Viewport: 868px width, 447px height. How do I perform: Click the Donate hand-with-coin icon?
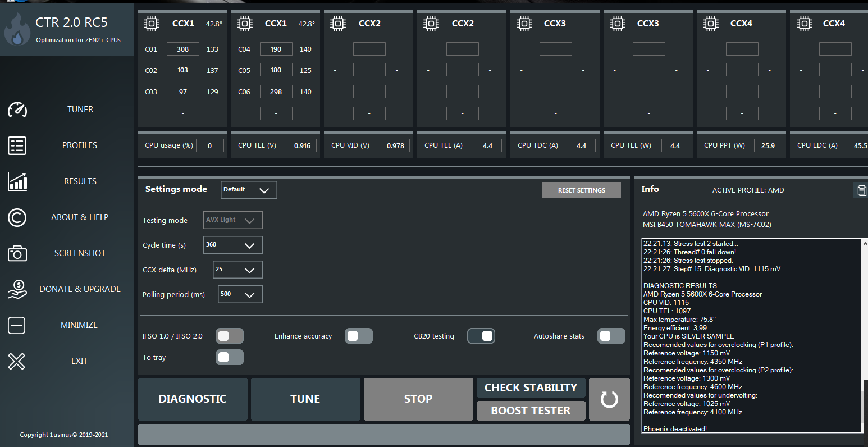coord(17,289)
